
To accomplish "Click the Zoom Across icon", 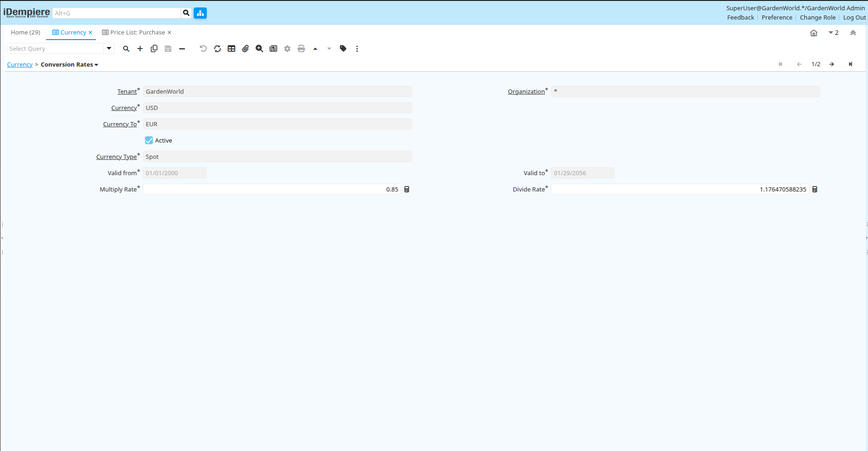I will pos(259,48).
